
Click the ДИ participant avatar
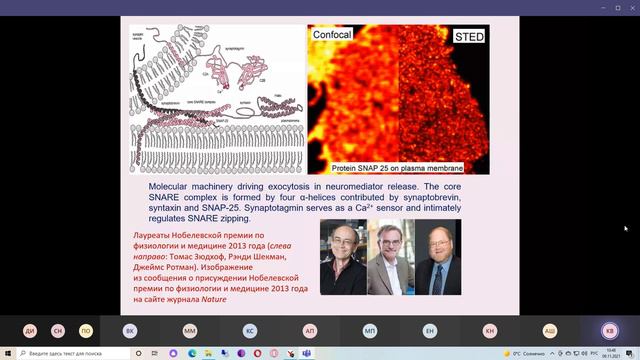pos(30,331)
